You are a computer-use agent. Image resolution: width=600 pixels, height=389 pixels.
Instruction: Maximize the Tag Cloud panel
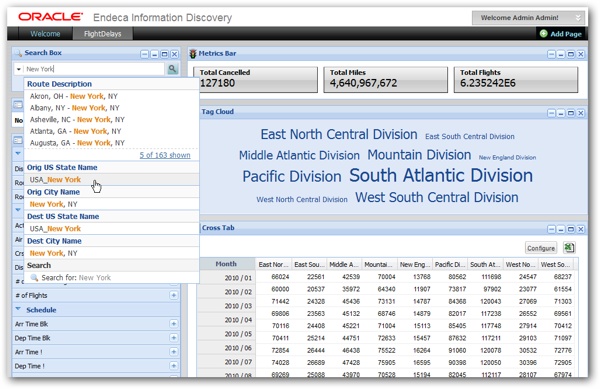[x=571, y=113]
